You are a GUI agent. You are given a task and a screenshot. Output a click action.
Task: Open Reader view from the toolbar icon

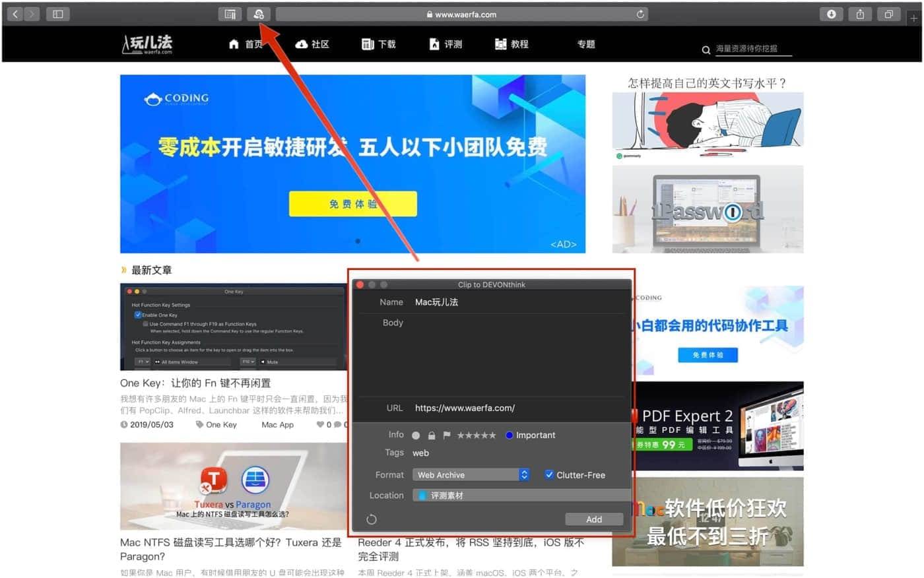coord(230,14)
